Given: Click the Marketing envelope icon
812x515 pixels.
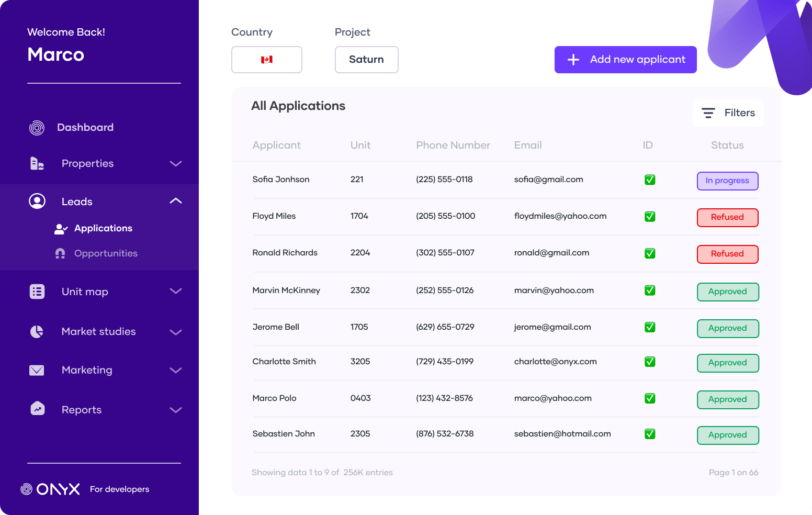Looking at the screenshot, I should pyautogui.click(x=37, y=370).
